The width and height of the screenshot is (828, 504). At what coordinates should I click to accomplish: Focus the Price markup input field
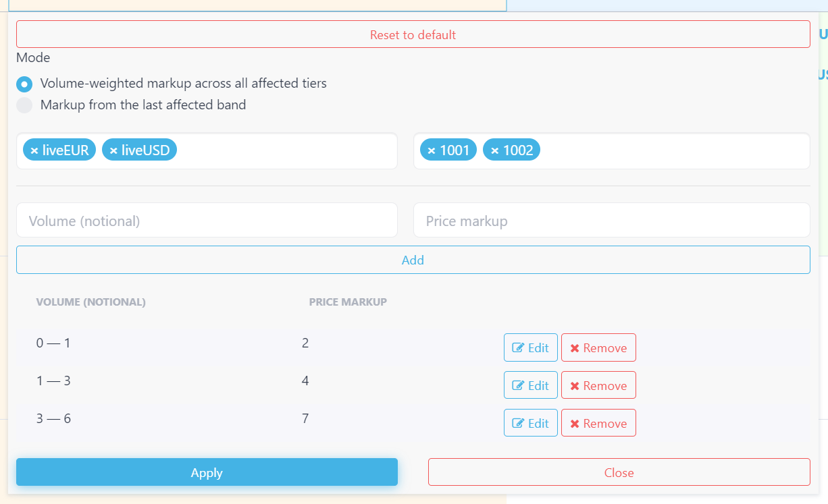click(612, 221)
